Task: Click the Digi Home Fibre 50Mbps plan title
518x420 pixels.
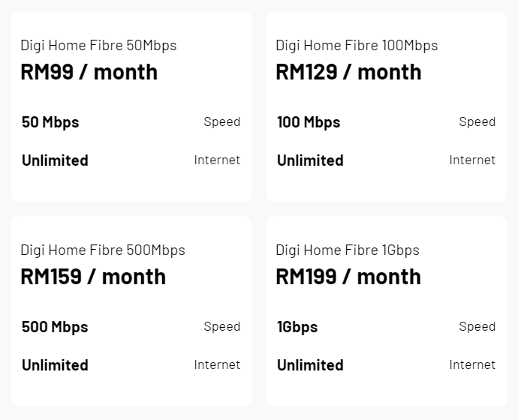Action: pyautogui.click(x=98, y=45)
